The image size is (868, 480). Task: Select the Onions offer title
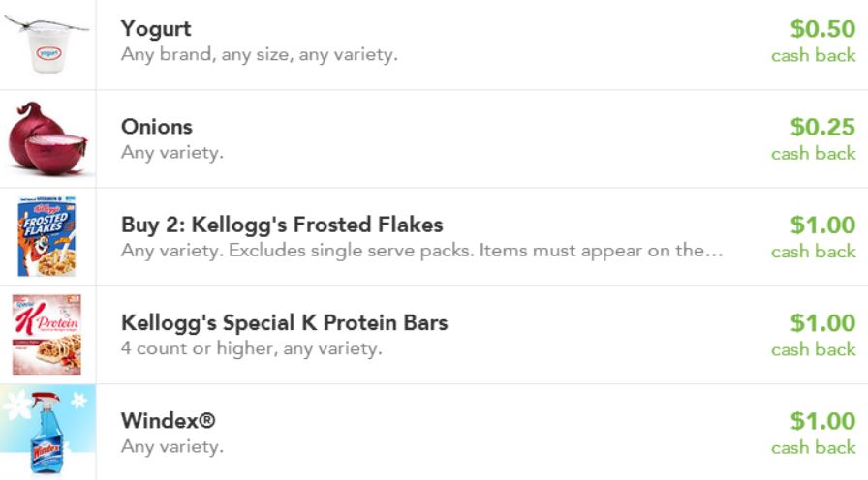click(x=157, y=127)
